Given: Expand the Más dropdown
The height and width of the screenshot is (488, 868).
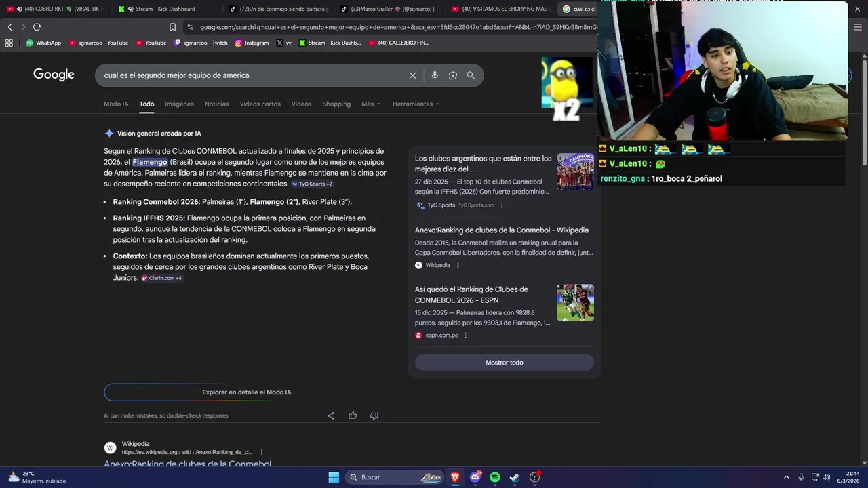Looking at the screenshot, I should (370, 104).
